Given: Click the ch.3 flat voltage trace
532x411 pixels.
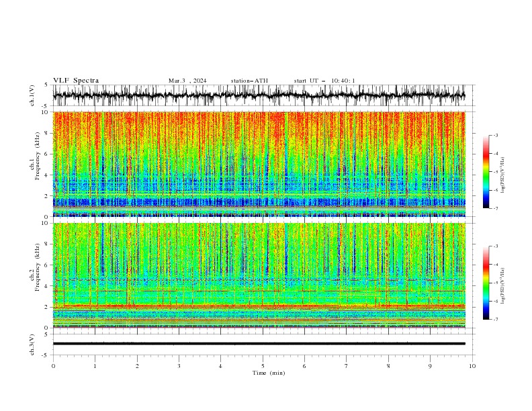Looking at the screenshot, I should pos(259,344).
